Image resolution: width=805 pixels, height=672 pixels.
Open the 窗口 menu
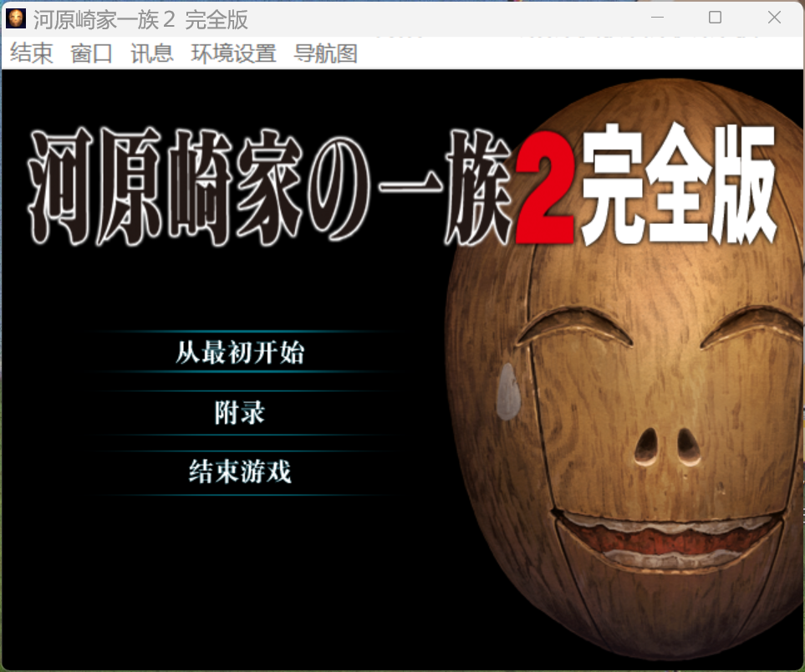(91, 53)
